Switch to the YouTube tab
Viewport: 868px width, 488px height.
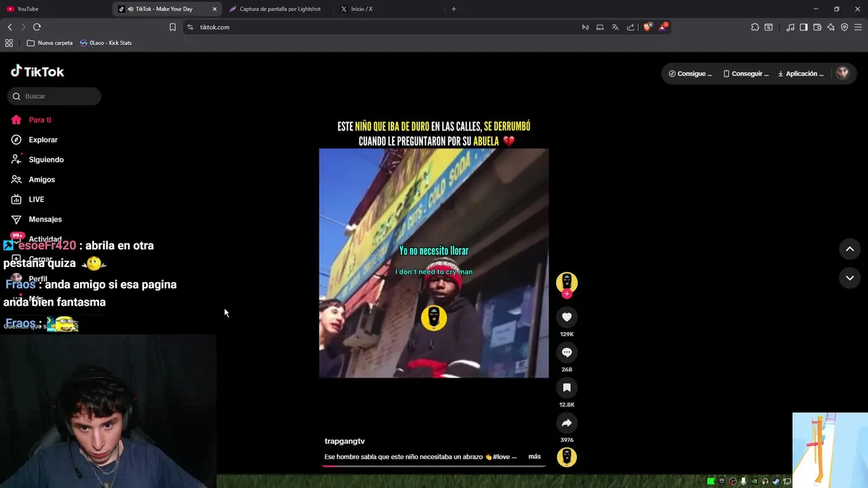point(56,9)
